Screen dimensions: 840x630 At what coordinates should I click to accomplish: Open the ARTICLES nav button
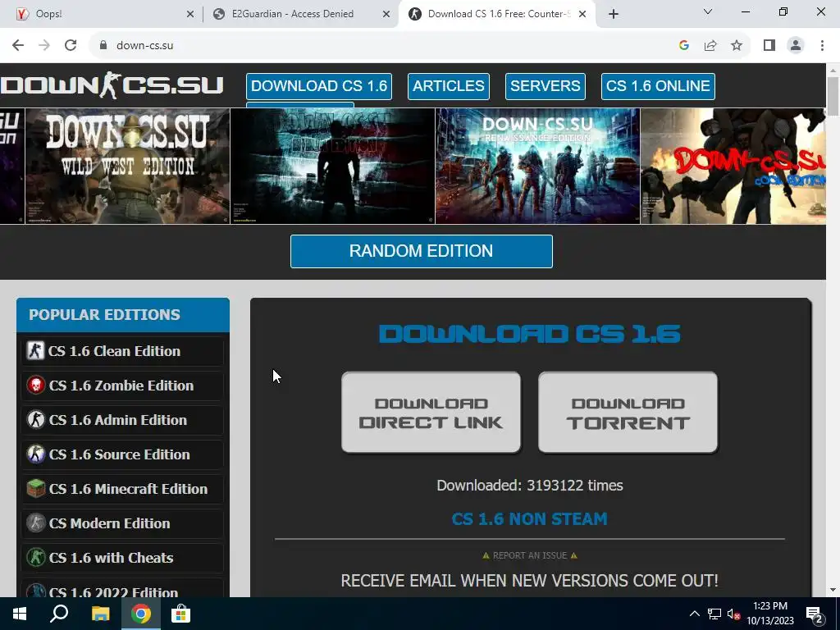pyautogui.click(x=449, y=86)
